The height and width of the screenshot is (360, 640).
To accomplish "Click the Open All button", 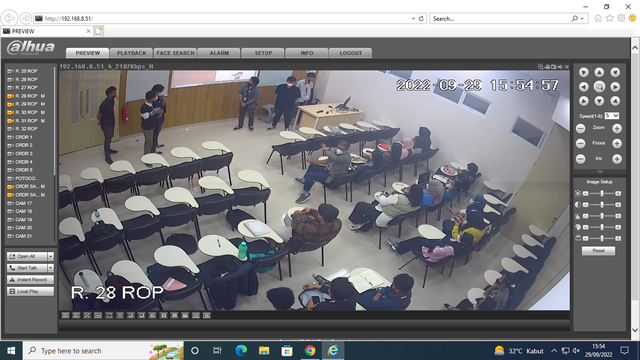I will tap(27, 256).
